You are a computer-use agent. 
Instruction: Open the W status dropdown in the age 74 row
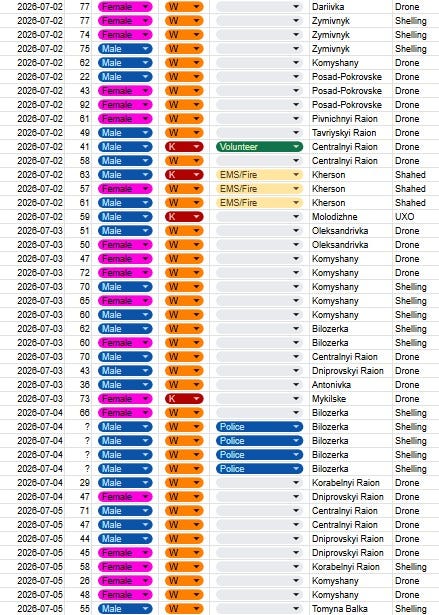click(184, 35)
